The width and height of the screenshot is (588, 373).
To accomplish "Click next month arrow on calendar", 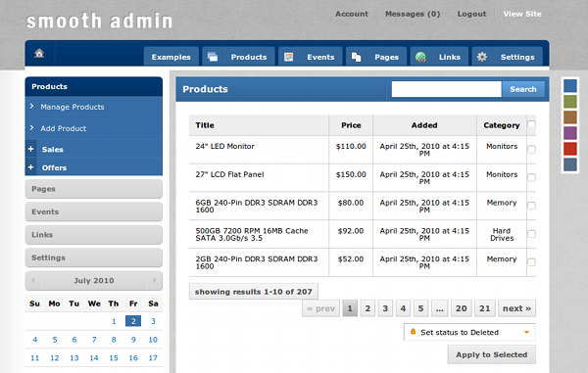I will 154,280.
